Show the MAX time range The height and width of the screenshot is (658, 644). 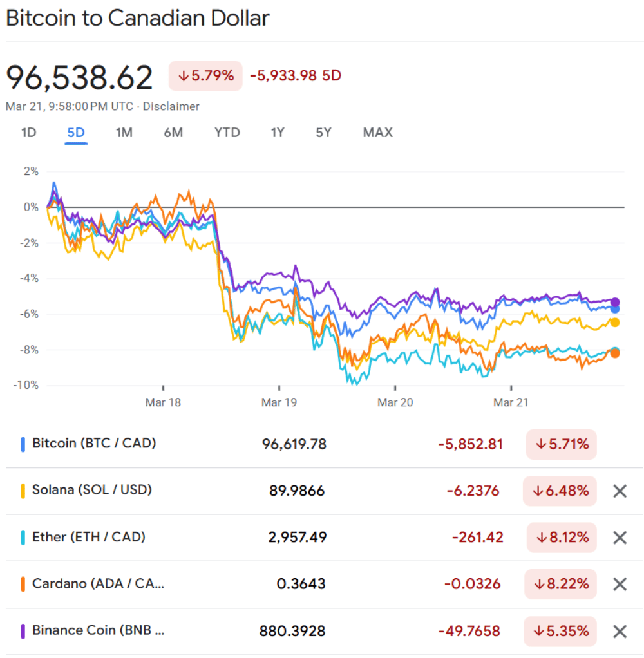tap(377, 133)
